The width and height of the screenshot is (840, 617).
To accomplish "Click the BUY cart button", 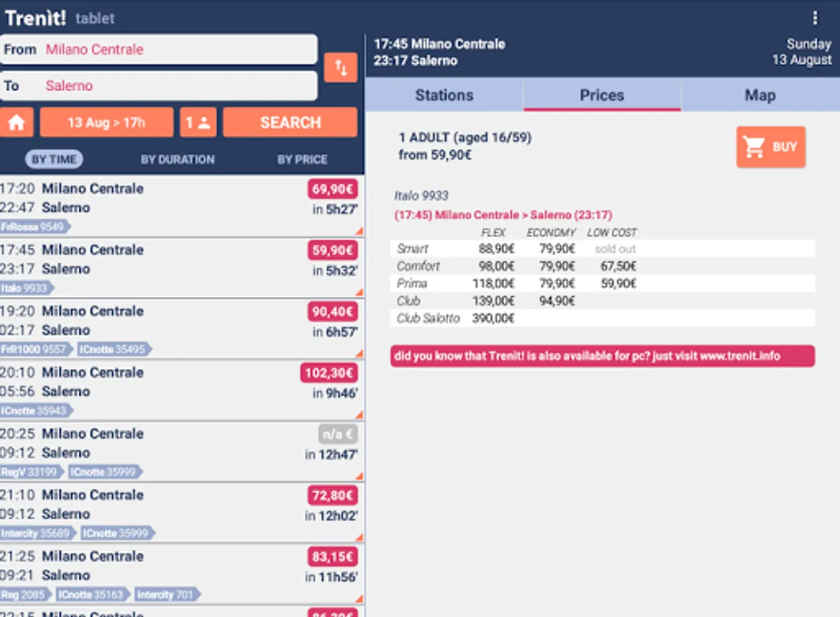I will coord(771,147).
